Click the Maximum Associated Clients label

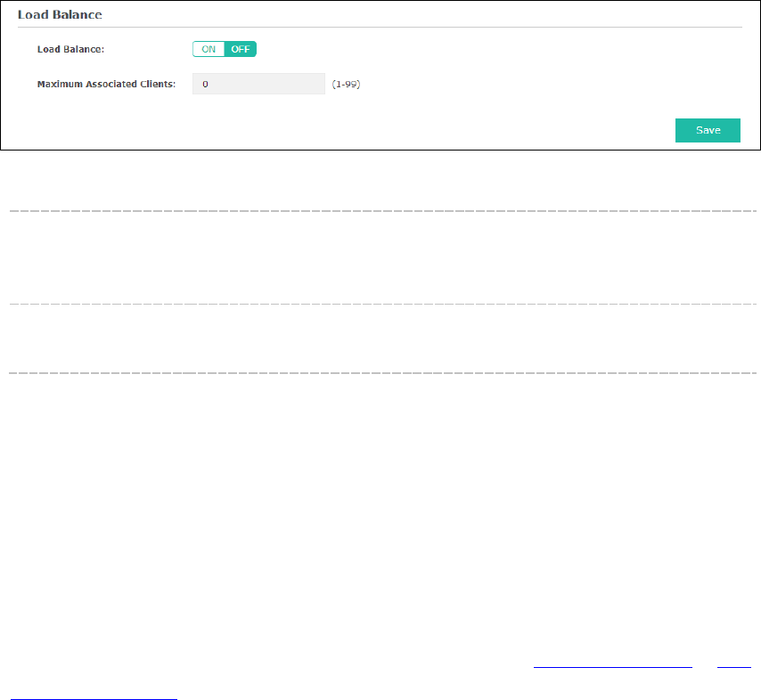pyautogui.click(x=106, y=84)
